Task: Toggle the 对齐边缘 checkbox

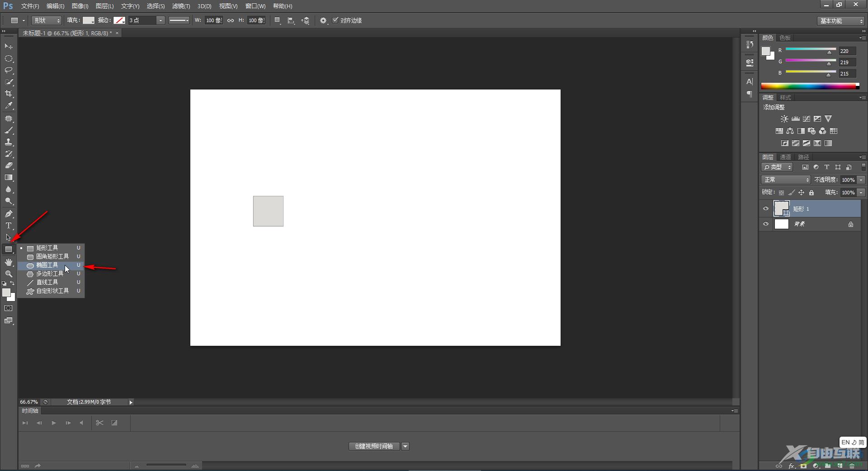Action: coord(335,20)
